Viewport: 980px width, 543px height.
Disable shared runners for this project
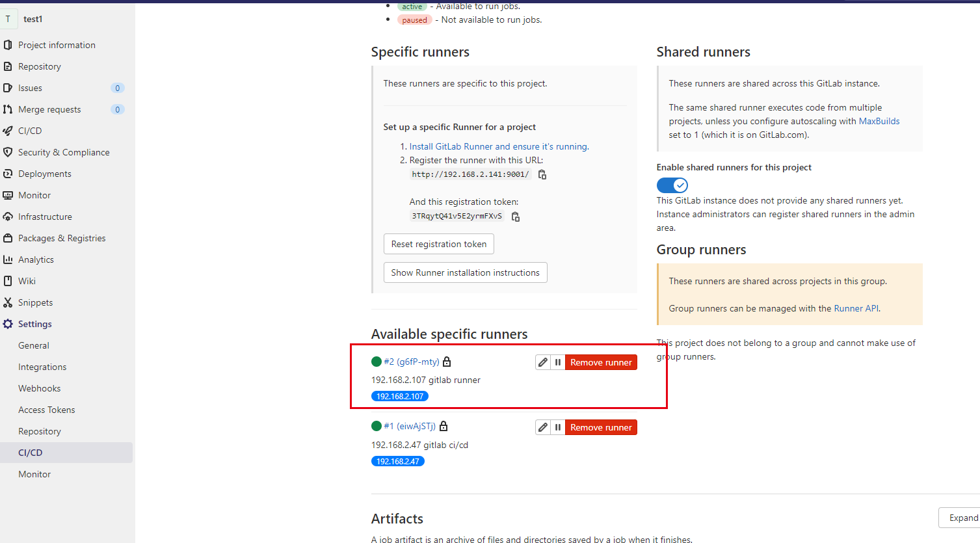tap(672, 185)
